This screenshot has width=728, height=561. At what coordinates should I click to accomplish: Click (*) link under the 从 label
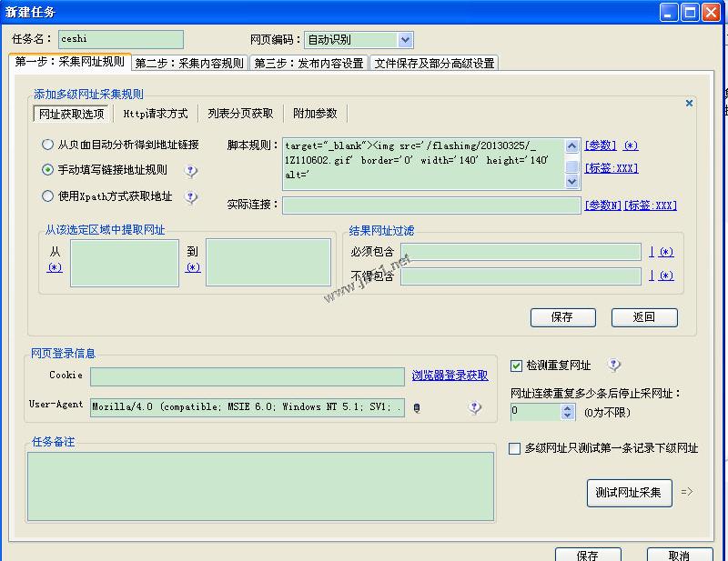pos(55,267)
